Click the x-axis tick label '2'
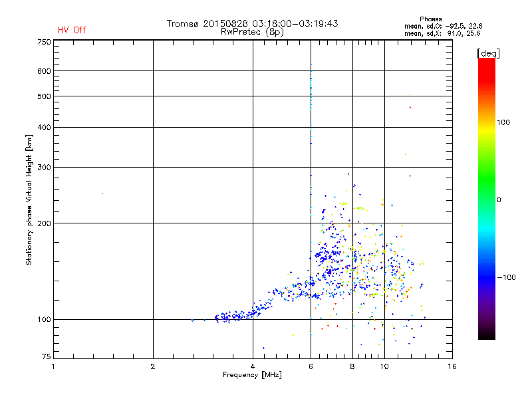 pos(153,366)
